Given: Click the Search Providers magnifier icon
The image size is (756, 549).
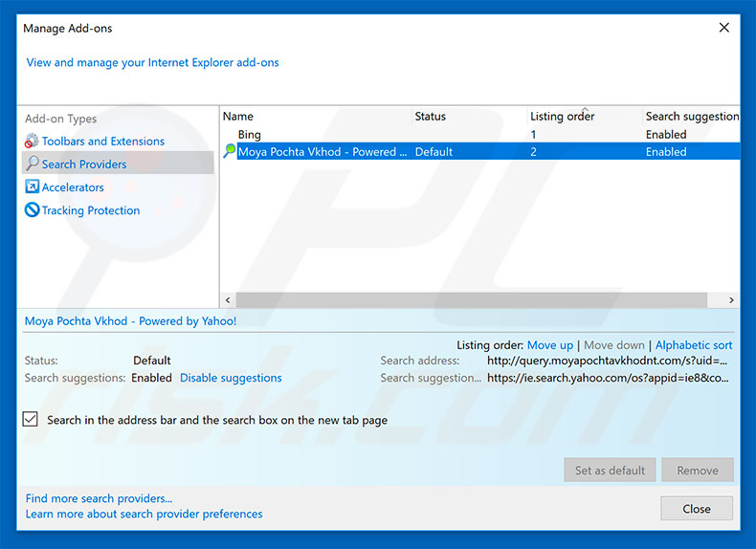Looking at the screenshot, I should [32, 165].
